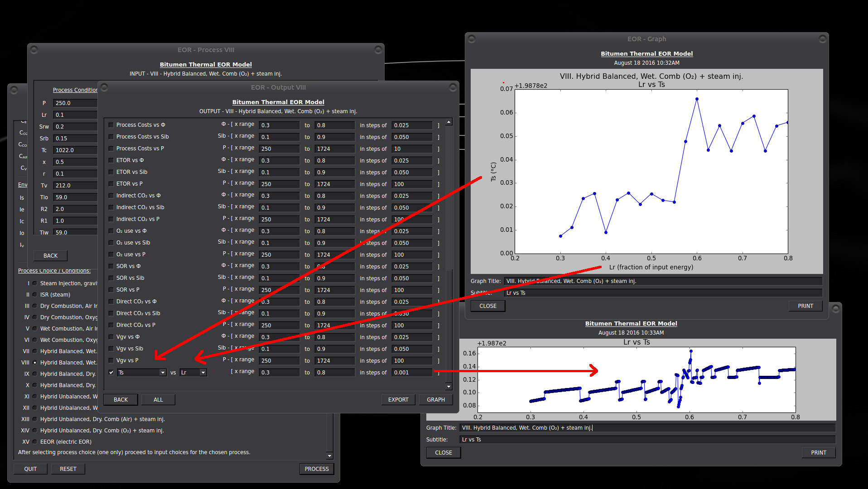
Task: Click the Process Choice / Conditions heading
Action: click(x=54, y=271)
